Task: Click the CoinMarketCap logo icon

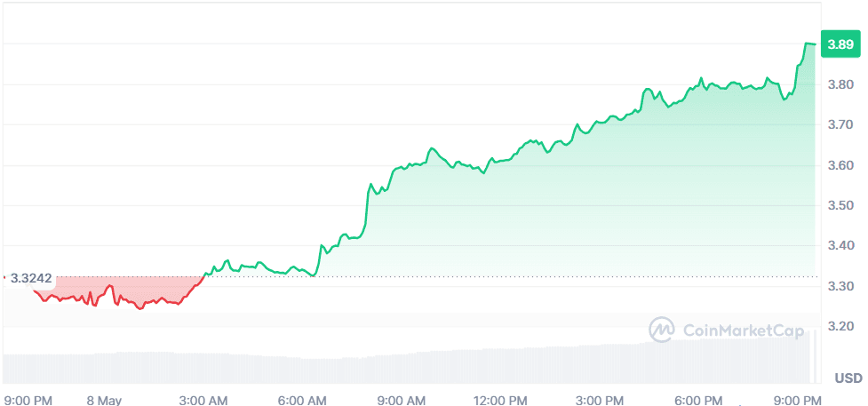Action: click(x=662, y=330)
